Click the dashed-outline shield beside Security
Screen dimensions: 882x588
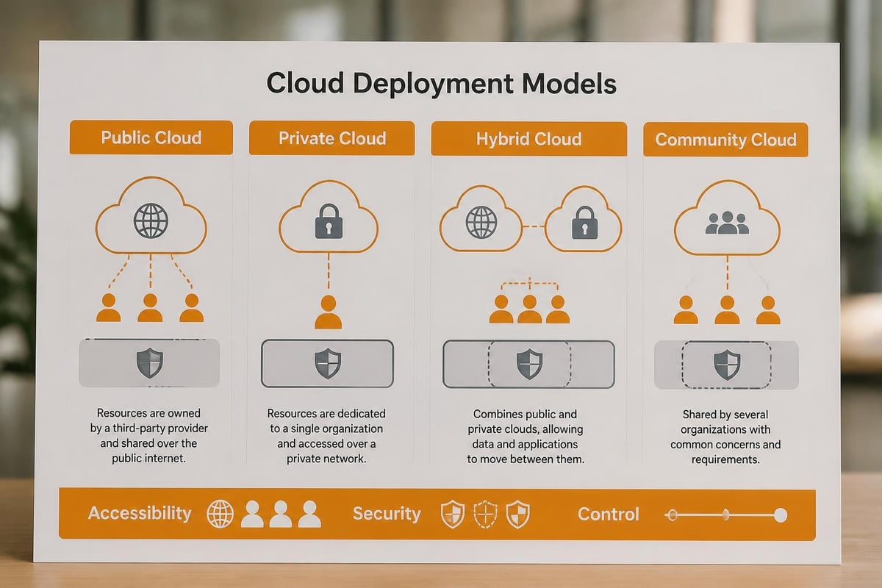[x=485, y=514]
